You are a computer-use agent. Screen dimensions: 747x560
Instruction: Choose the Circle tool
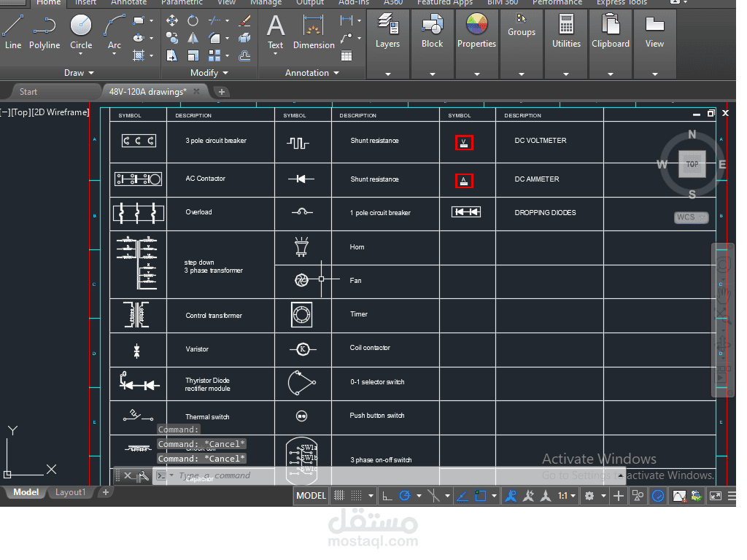tap(81, 32)
